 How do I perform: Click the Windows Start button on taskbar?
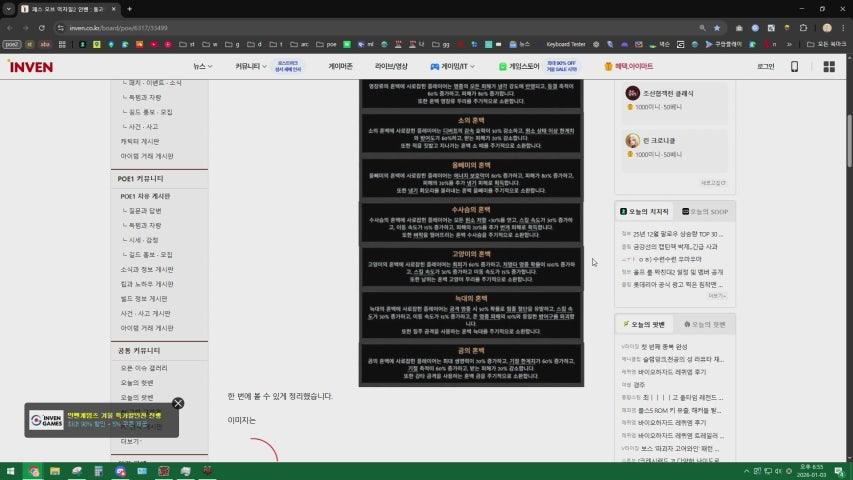coord(11,470)
